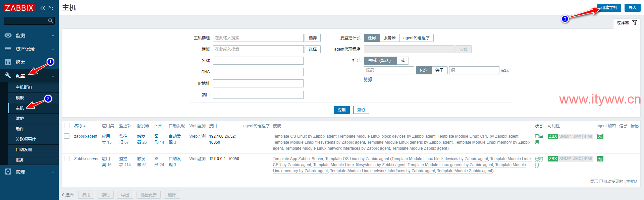Click the 监测 eye icon
Viewport: 644px width, 200px height.
click(x=8, y=35)
